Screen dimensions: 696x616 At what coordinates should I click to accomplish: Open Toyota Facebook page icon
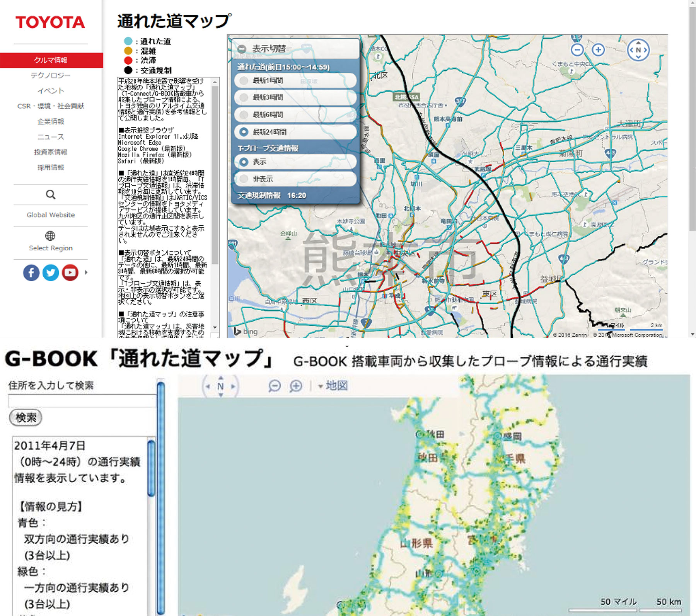[x=31, y=272]
